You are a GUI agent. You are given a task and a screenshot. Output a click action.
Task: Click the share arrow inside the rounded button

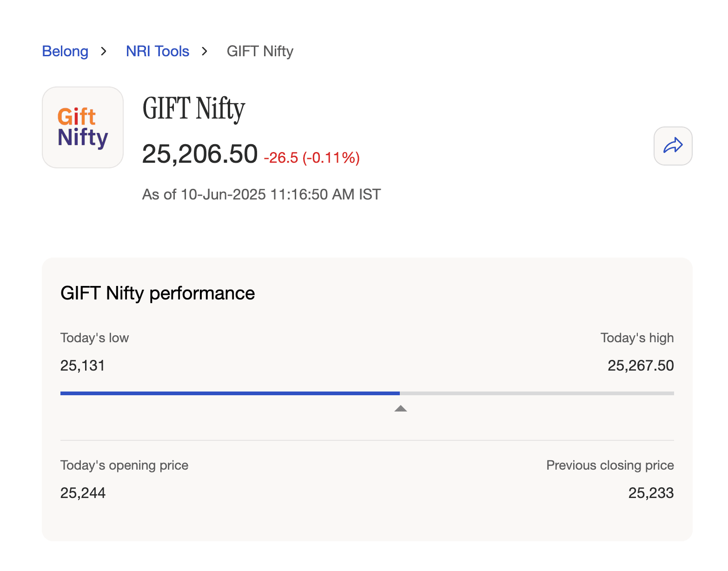[673, 146]
